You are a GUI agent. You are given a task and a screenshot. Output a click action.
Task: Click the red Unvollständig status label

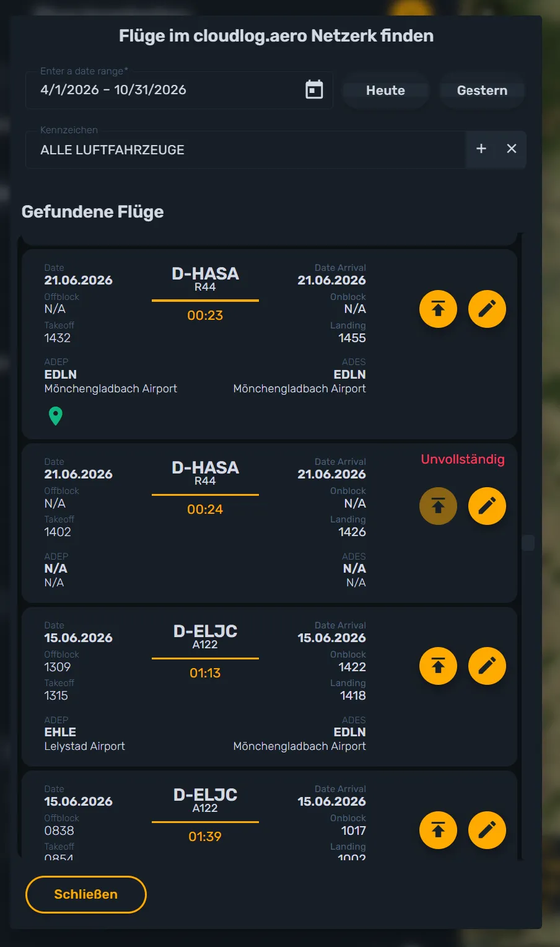point(463,459)
